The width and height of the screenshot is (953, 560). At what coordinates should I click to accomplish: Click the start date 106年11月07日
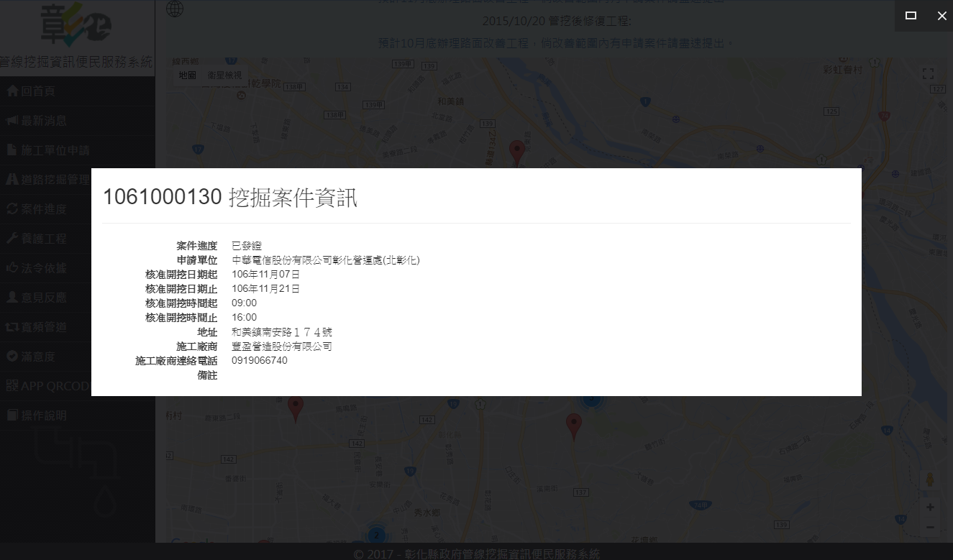pos(265,275)
